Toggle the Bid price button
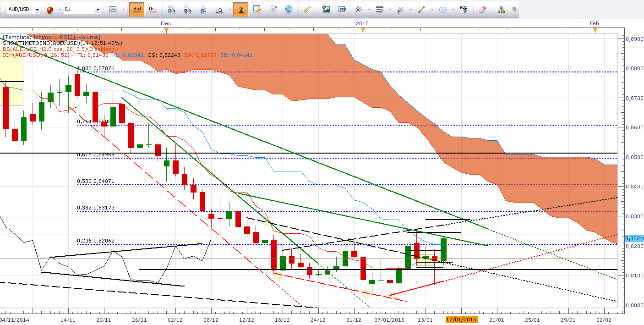Image resolution: width=644 pixels, height=325 pixels. coord(137,9)
